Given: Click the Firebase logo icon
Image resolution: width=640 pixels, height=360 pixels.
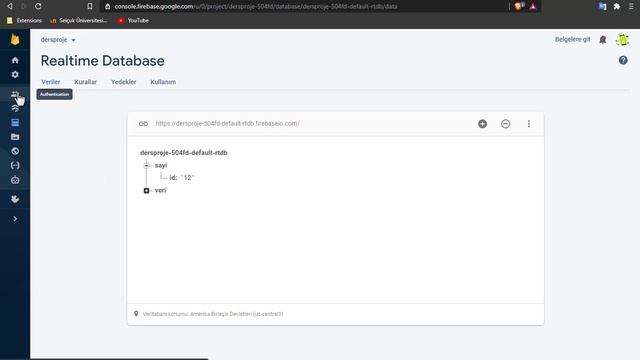Looking at the screenshot, I should pos(15,40).
